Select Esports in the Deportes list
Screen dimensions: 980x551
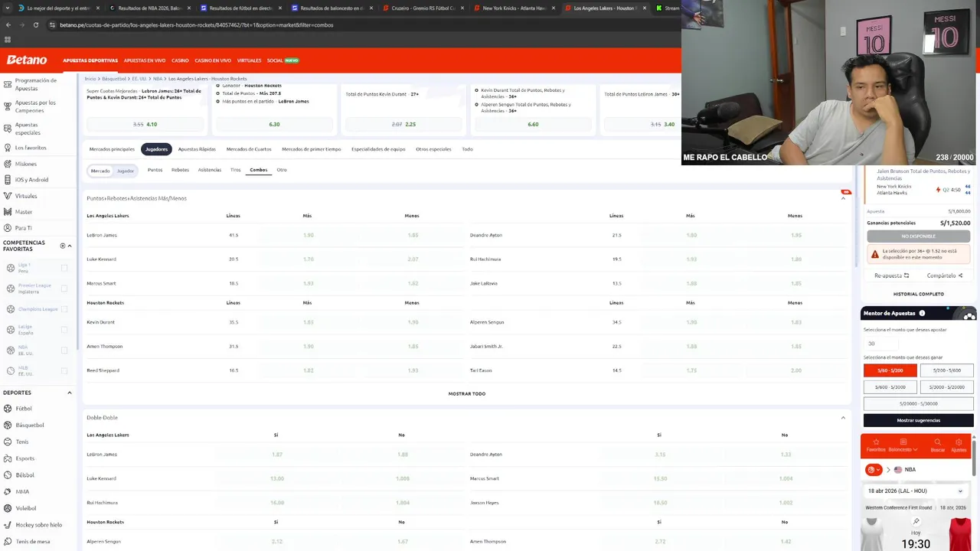pyautogui.click(x=25, y=458)
